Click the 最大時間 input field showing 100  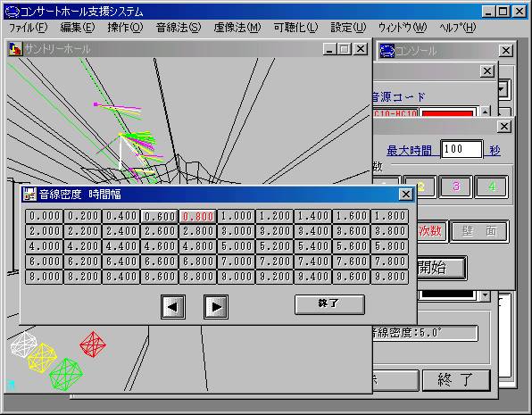461,149
